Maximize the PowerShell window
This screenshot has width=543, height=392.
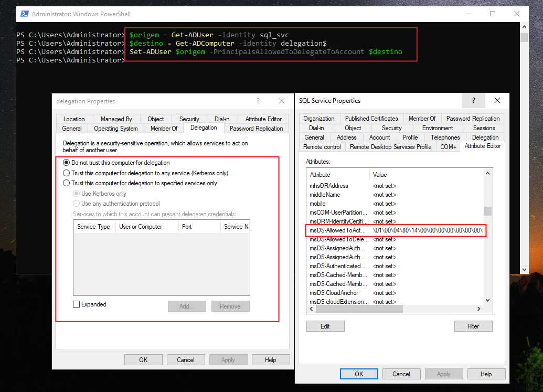[x=492, y=14]
